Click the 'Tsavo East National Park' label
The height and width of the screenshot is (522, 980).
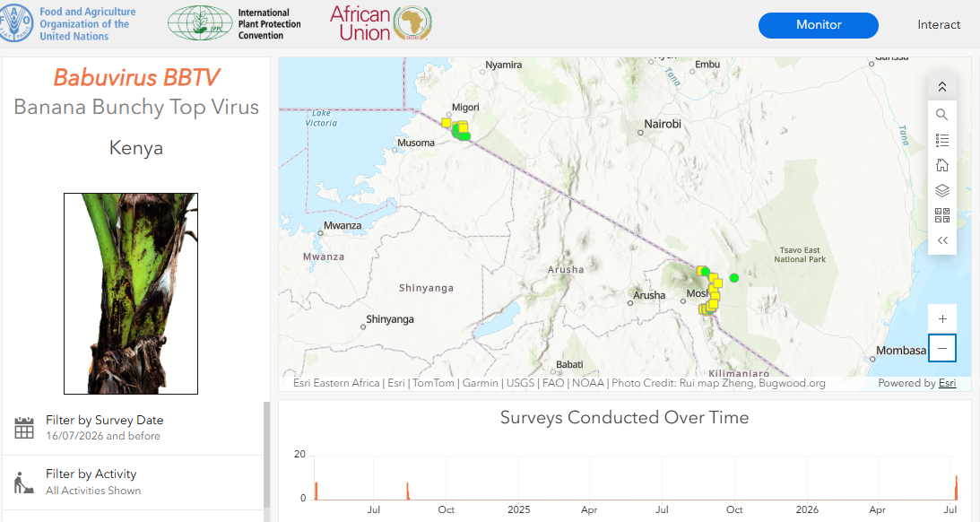point(800,255)
